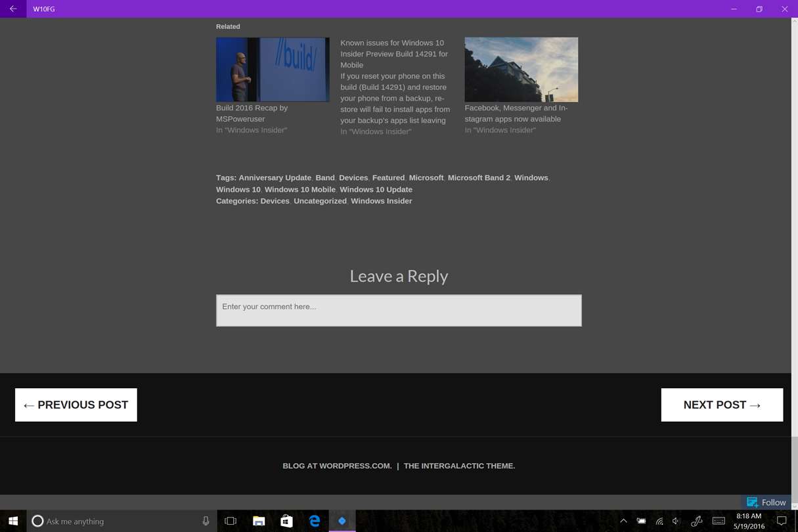Open 'Facebook, Messenger and Instagram apps now available' link
The width and height of the screenshot is (798, 532).
coord(516,114)
